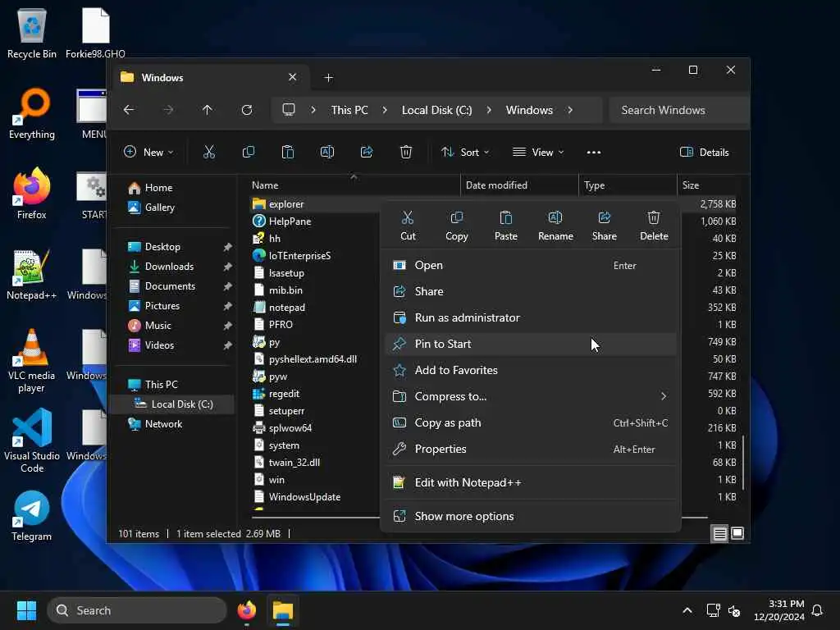Image resolution: width=840 pixels, height=630 pixels.
Task: Click the Up arrow to parent folder
Action: [208, 110]
